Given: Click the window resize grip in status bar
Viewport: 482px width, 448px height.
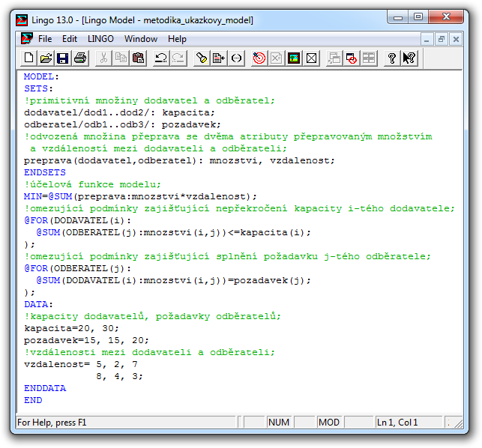Looking at the screenshot, I should pyautogui.click(x=459, y=424).
